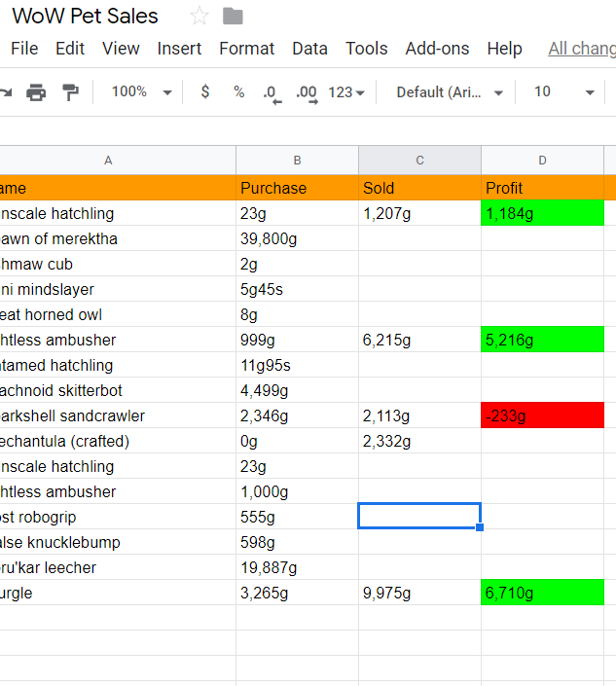Increase decimal places
616x686 pixels.
coord(306,92)
